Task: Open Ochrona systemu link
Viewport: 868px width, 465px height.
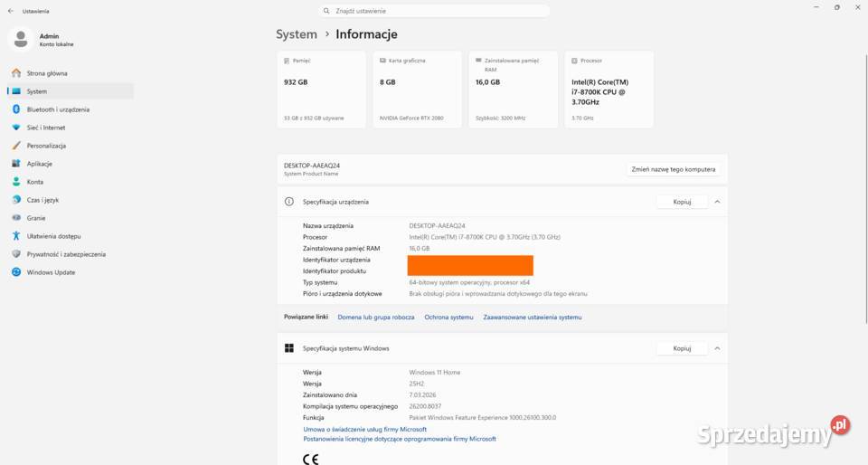Action: click(449, 318)
